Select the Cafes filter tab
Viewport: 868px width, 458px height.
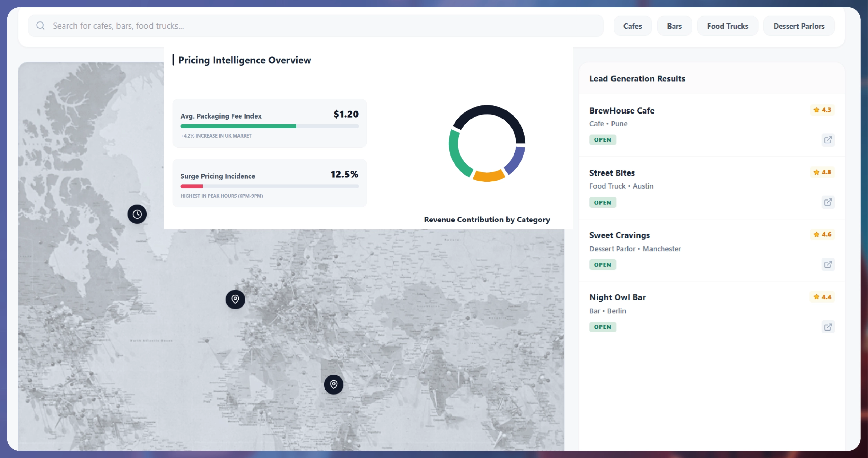pos(632,26)
